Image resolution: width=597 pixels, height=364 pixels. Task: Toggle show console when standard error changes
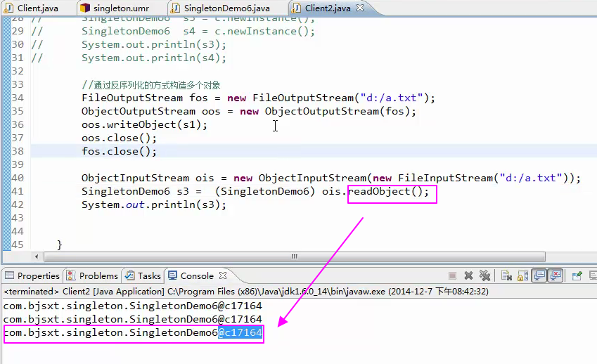pos(556,275)
